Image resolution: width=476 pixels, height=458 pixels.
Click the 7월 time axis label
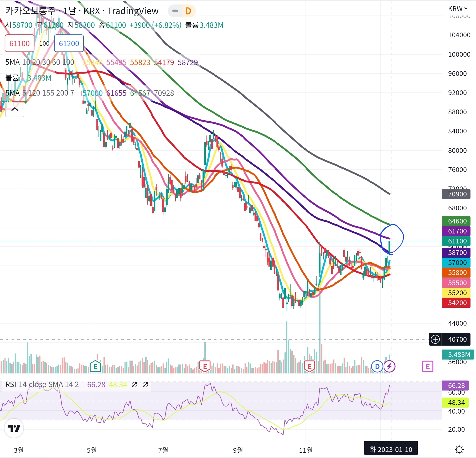click(163, 450)
